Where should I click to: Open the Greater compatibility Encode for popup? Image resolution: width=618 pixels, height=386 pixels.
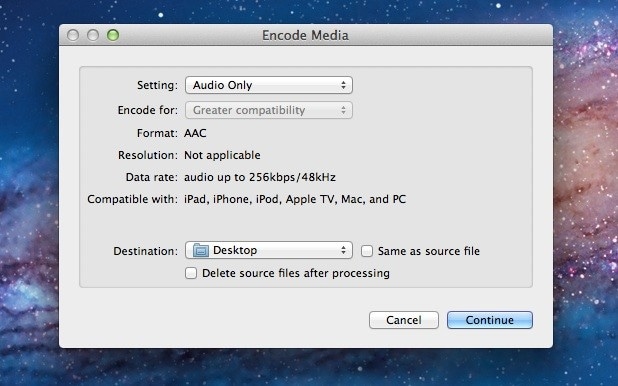[x=269, y=110]
